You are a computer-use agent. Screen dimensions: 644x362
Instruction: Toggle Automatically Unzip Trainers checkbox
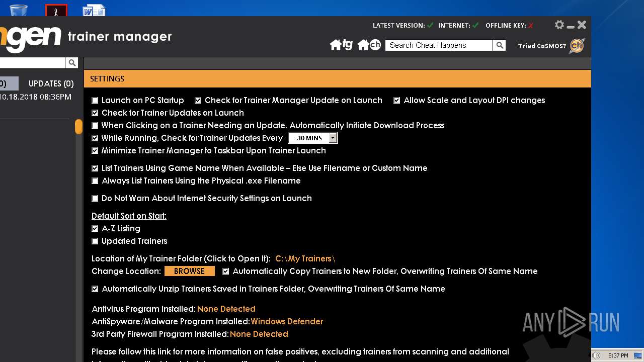(x=95, y=289)
